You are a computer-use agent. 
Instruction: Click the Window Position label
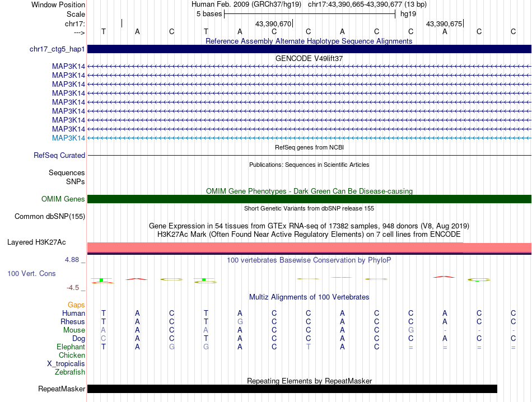coord(58,4)
